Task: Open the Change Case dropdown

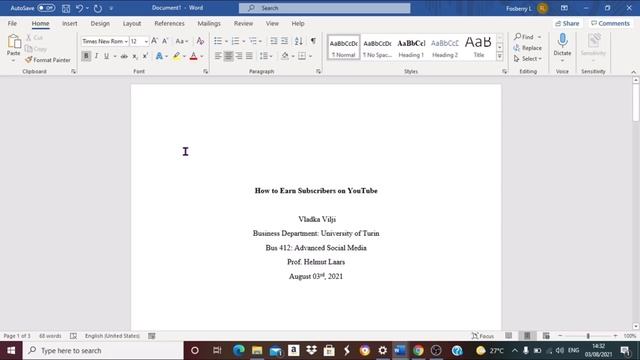Action: tap(182, 41)
